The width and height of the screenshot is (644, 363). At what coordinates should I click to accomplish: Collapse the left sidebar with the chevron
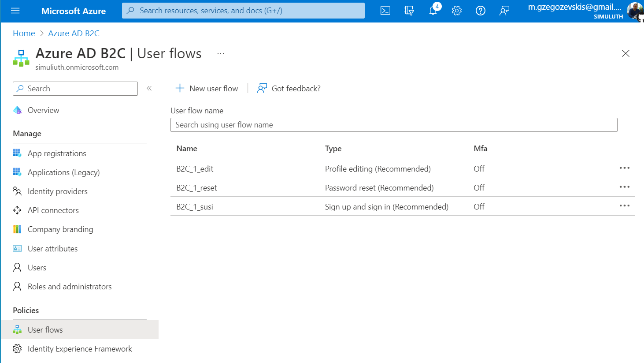[x=149, y=88]
